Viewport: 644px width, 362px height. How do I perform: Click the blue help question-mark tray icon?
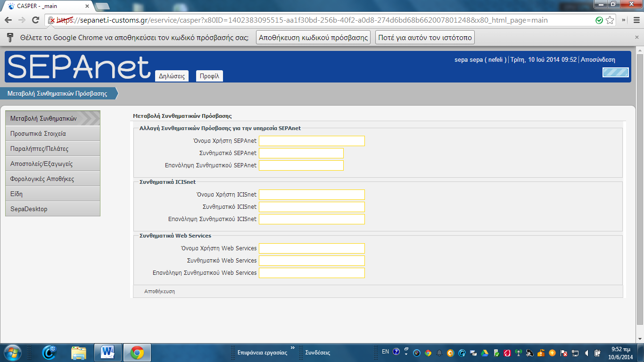396,352
